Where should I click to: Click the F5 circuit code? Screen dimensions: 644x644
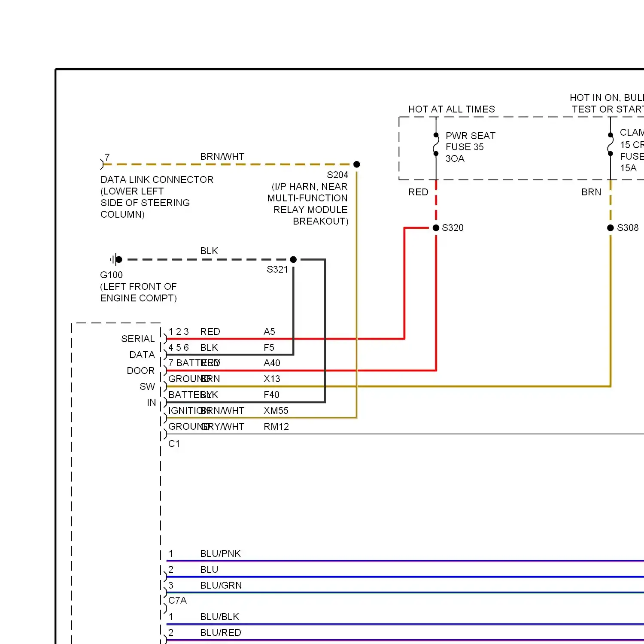click(x=269, y=347)
